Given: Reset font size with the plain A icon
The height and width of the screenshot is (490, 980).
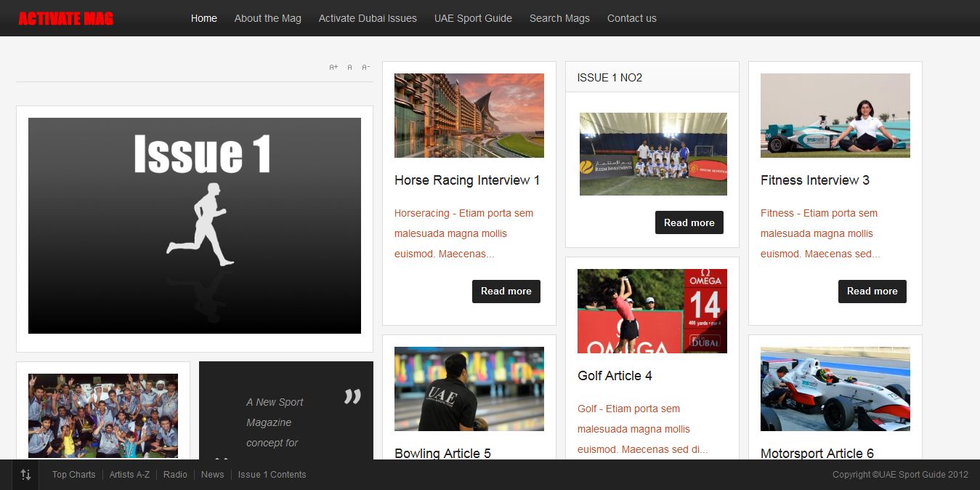Looking at the screenshot, I should pyautogui.click(x=349, y=68).
